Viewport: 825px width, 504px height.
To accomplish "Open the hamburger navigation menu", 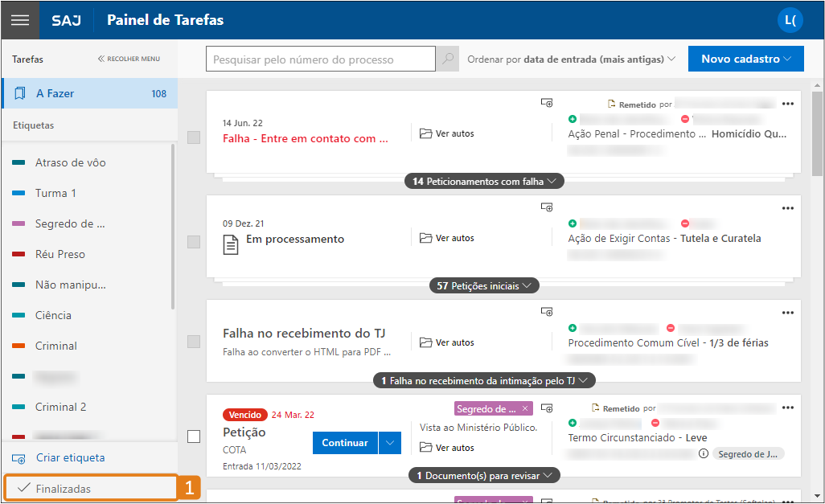I will pyautogui.click(x=20, y=19).
